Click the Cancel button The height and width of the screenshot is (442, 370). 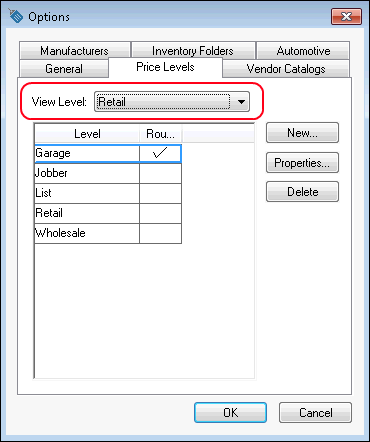pyautogui.click(x=315, y=413)
